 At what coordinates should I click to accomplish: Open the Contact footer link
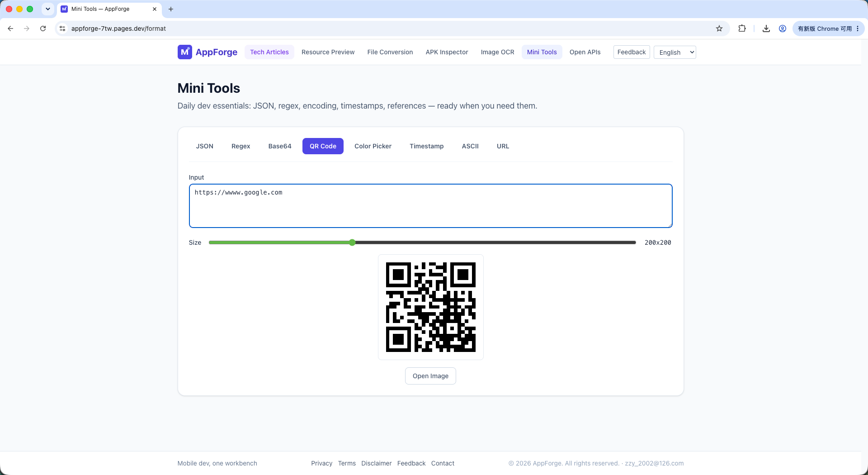coord(443,463)
